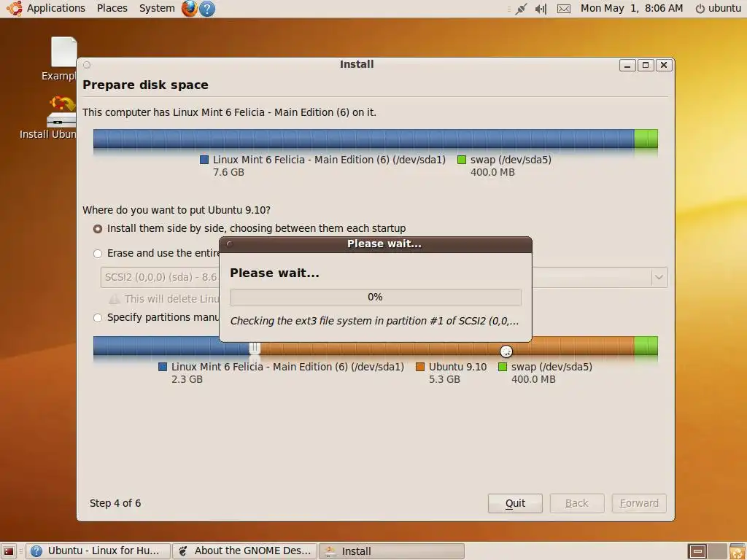This screenshot has height=560, width=747.
Task: Select the workspace switcher first workspace
Action: tap(697, 551)
